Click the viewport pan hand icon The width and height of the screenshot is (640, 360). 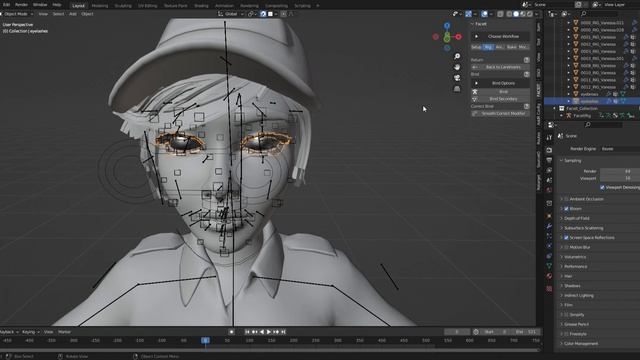(x=457, y=67)
